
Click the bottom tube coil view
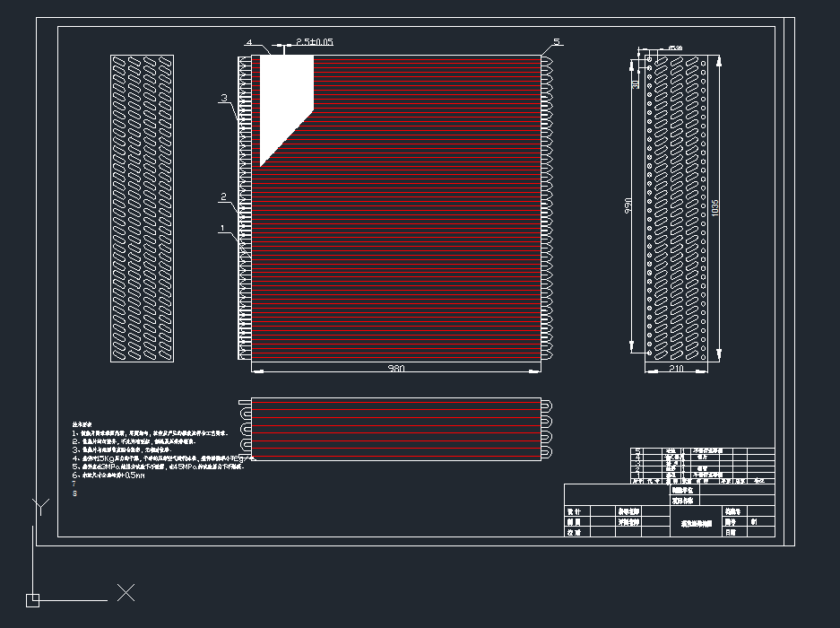(396, 430)
